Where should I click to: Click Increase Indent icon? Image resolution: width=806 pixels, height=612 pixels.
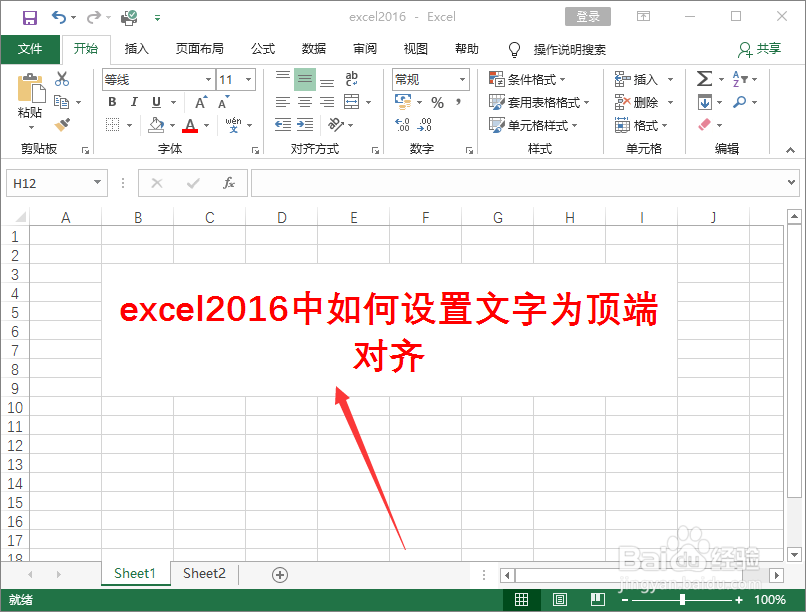coord(305,124)
